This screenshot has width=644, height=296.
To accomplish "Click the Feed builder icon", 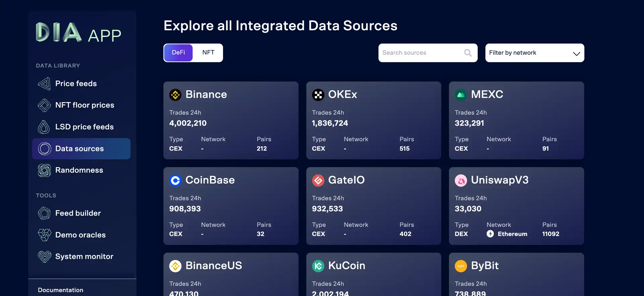I will click(44, 213).
